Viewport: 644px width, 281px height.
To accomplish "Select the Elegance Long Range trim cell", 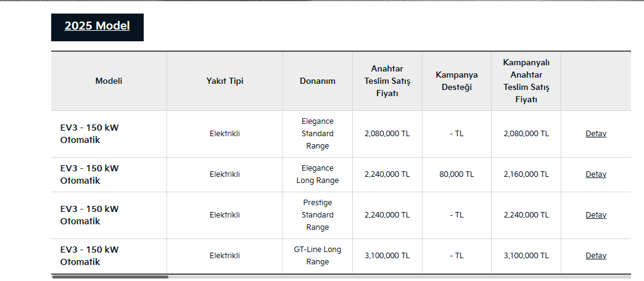I will tap(318, 174).
